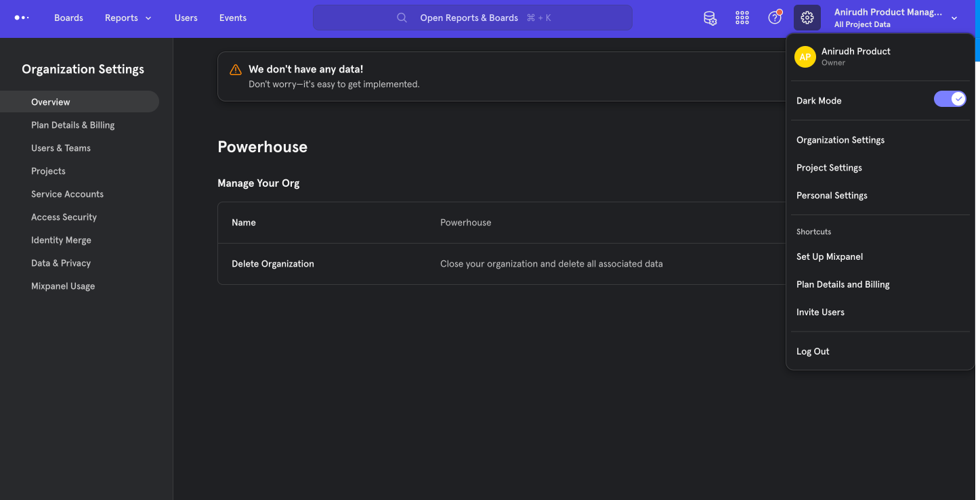Click the settings gear icon
This screenshot has height=500, width=980.
(x=807, y=18)
